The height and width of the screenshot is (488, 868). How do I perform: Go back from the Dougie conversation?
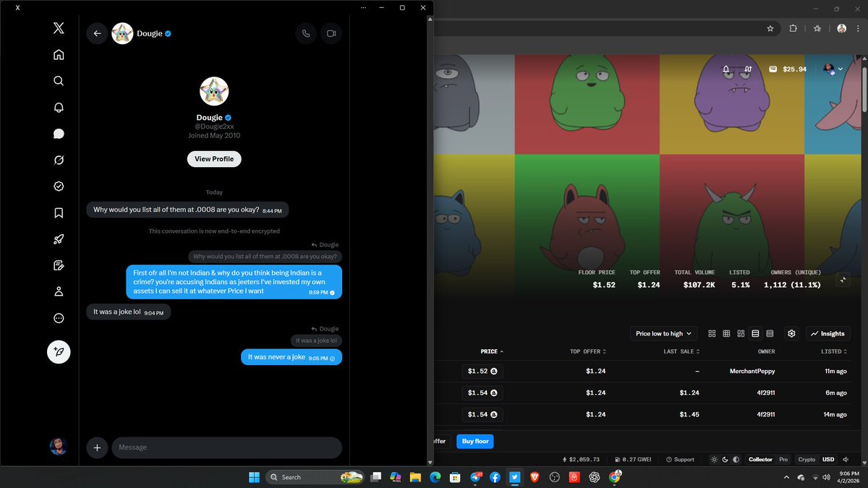[97, 33]
